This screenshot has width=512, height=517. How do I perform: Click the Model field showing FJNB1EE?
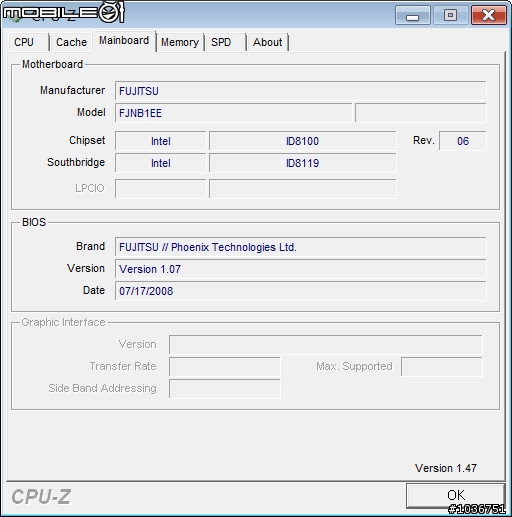233,113
